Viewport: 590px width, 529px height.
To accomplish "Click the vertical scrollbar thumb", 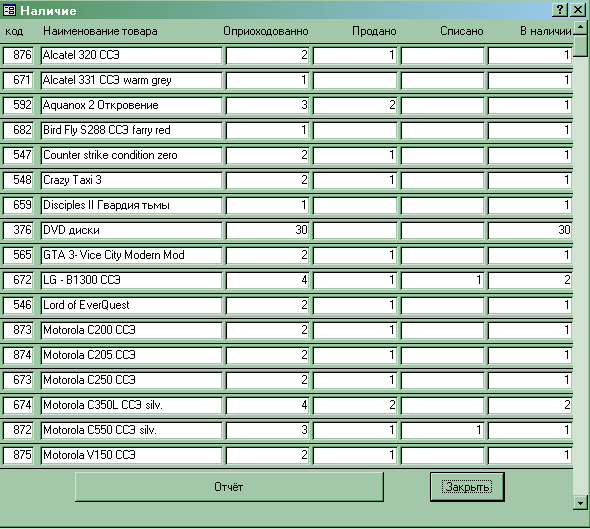I will 580,46.
